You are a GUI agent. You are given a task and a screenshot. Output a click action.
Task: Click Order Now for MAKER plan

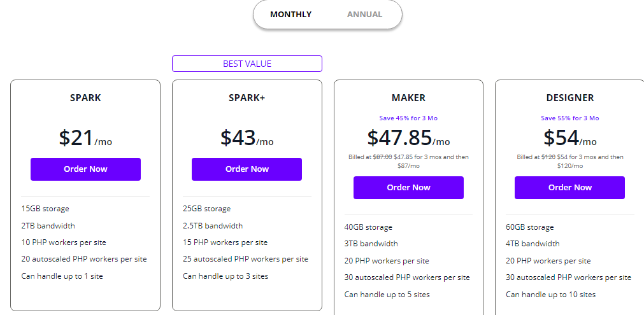click(x=408, y=188)
